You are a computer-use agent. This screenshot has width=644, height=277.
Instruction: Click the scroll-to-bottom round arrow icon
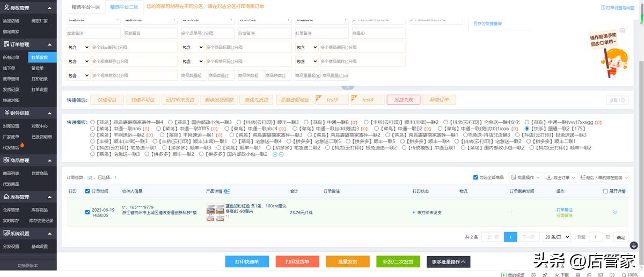click(634, 245)
